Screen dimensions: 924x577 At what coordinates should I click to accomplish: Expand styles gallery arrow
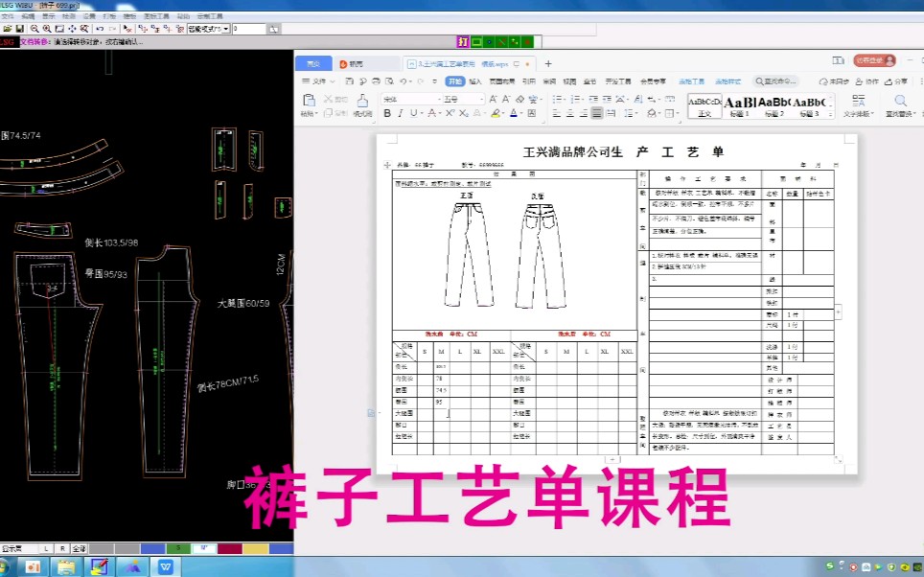click(x=831, y=114)
